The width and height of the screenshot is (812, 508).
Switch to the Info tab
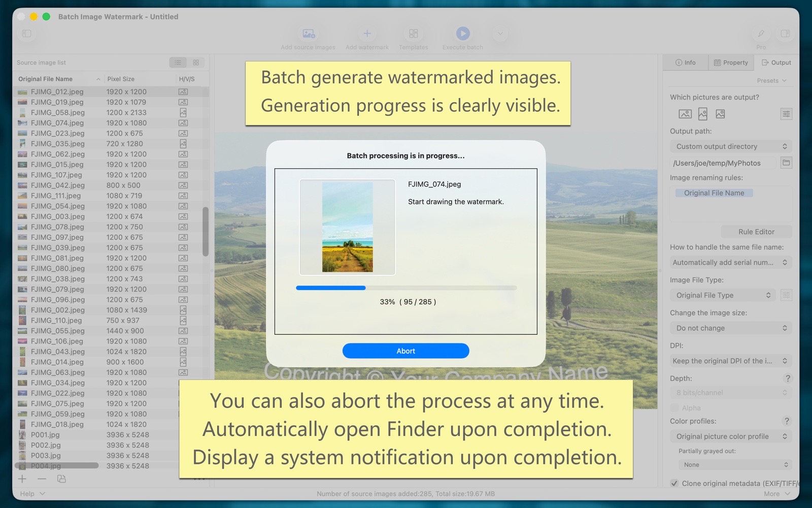coord(685,62)
